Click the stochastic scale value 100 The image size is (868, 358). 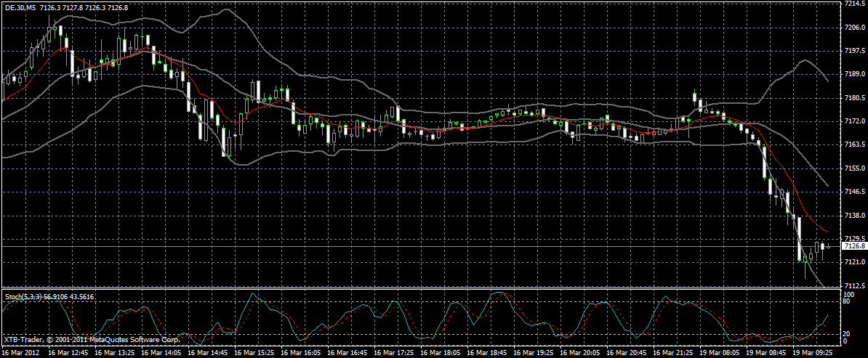pyautogui.click(x=849, y=294)
